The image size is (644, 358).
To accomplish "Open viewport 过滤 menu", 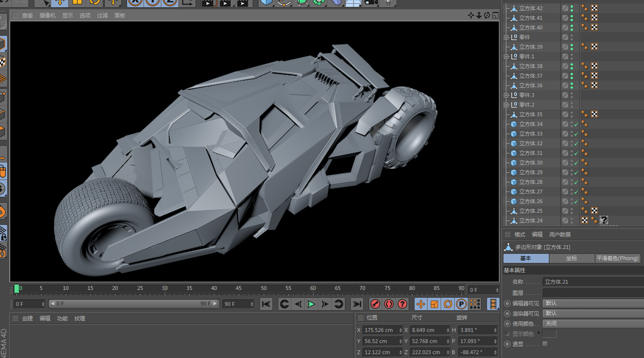I will (x=102, y=16).
